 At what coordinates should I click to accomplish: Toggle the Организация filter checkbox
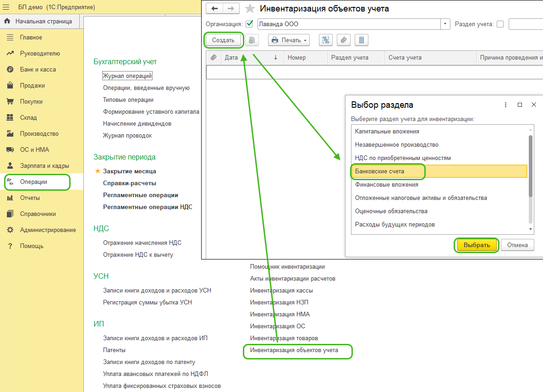(x=249, y=24)
